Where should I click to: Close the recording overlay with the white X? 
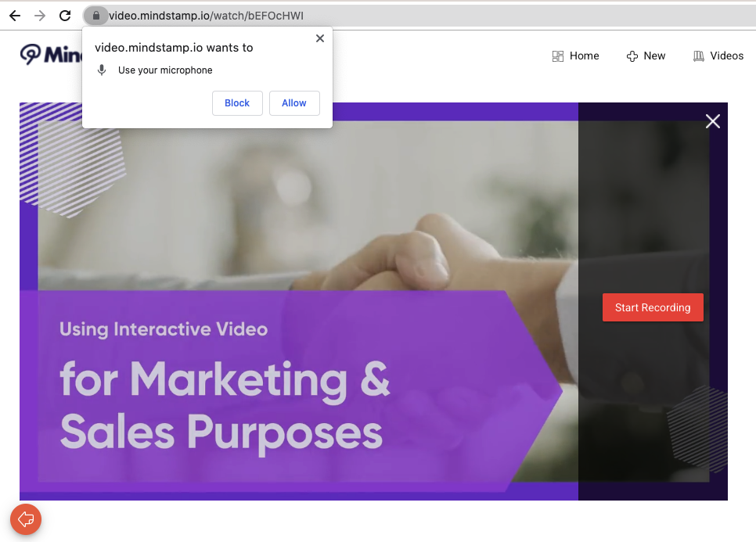(x=712, y=121)
